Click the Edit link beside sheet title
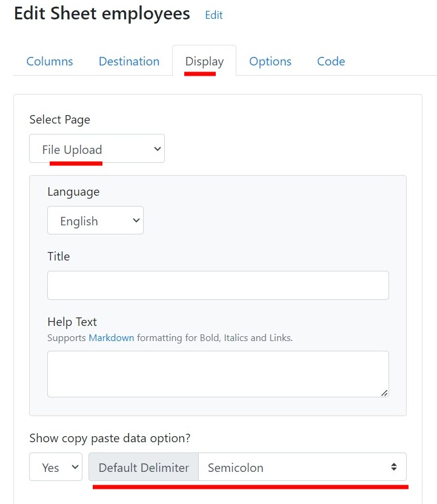 tap(214, 15)
